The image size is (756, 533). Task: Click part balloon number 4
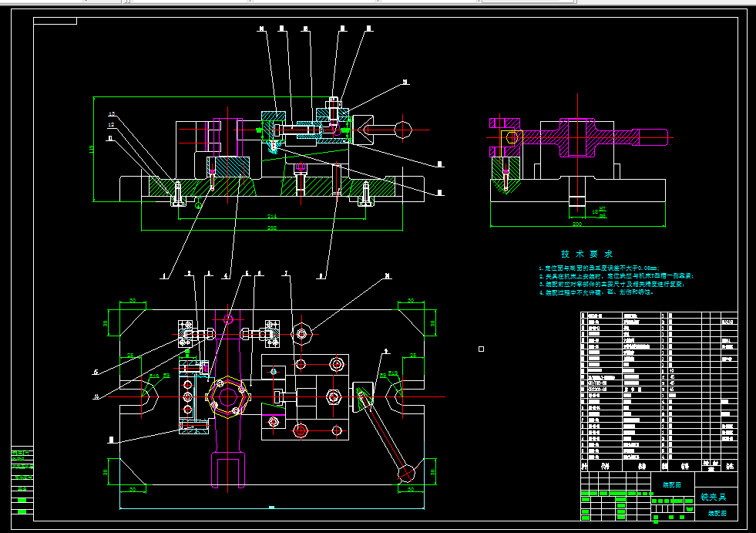pyautogui.click(x=225, y=276)
